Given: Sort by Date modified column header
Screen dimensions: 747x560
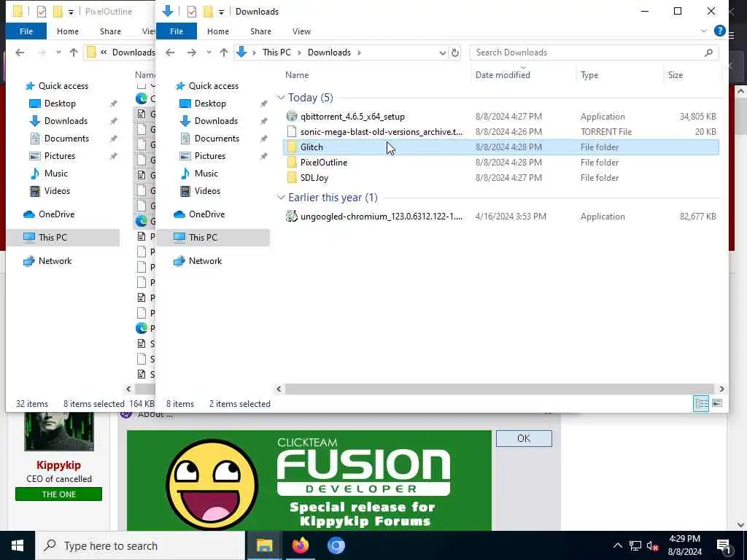Looking at the screenshot, I should [503, 75].
